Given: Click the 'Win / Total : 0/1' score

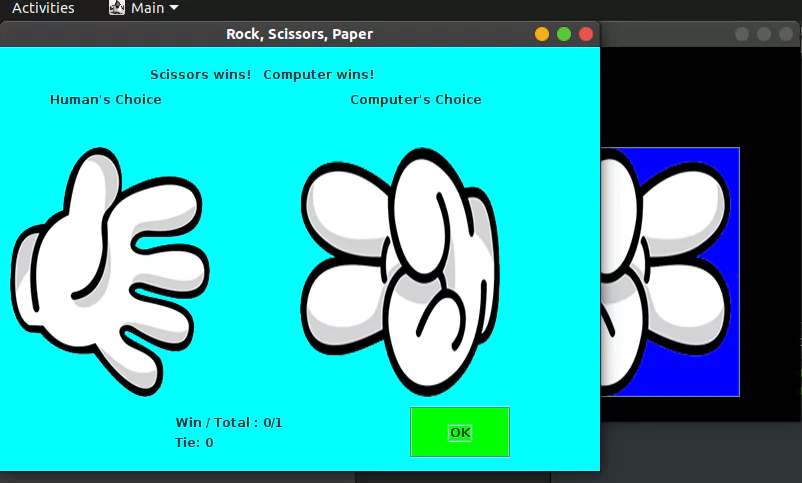Looking at the screenshot, I should 229,423.
